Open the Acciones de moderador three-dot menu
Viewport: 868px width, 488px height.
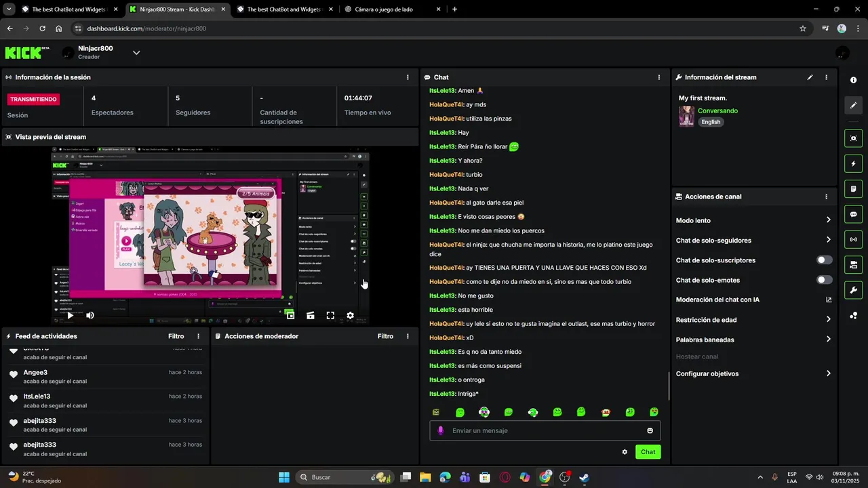coord(408,336)
